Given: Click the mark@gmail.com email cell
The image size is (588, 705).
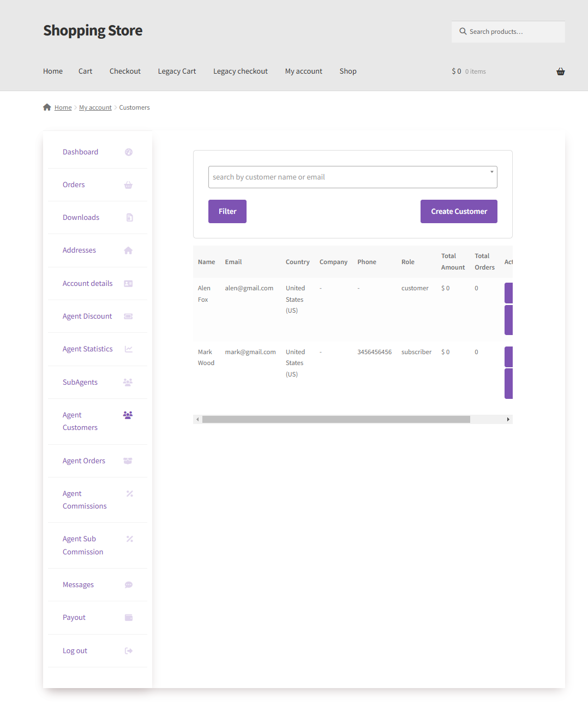Looking at the screenshot, I should 250,352.
